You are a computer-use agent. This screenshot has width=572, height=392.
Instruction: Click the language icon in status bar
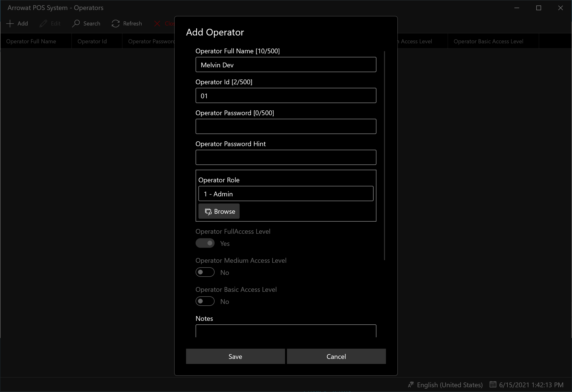pos(411,385)
